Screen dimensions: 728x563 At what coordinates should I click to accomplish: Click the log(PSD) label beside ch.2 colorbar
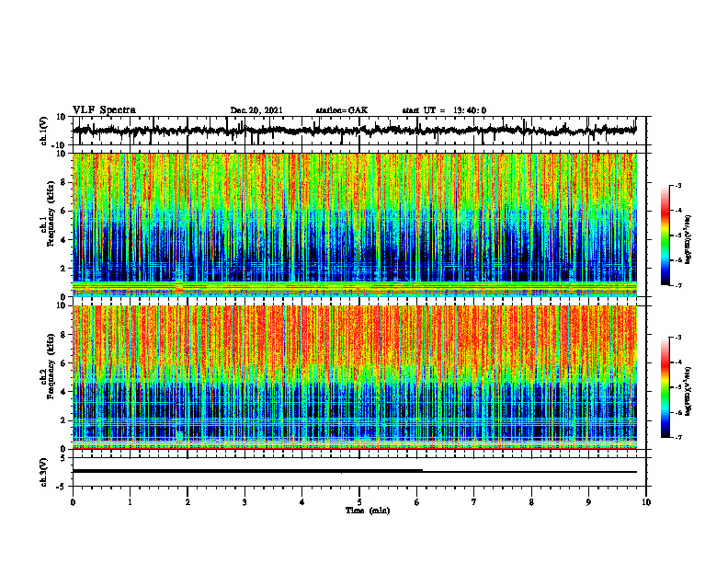(x=688, y=390)
